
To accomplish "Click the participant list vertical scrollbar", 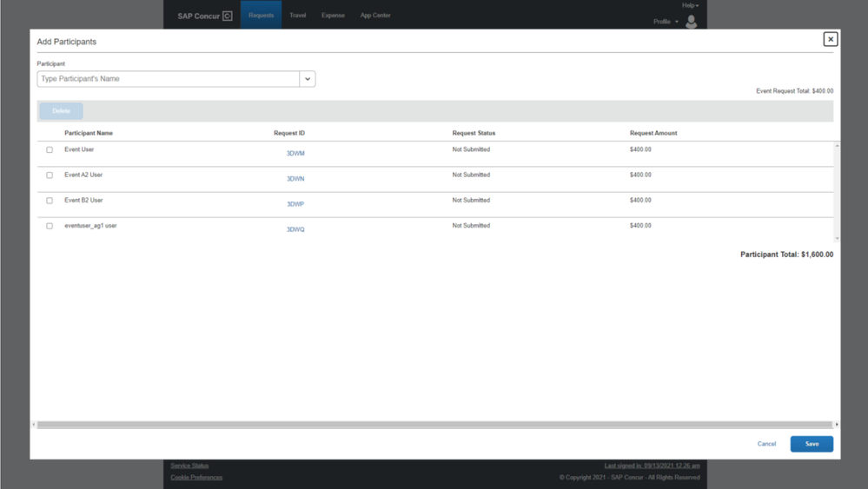I will pos(837,191).
